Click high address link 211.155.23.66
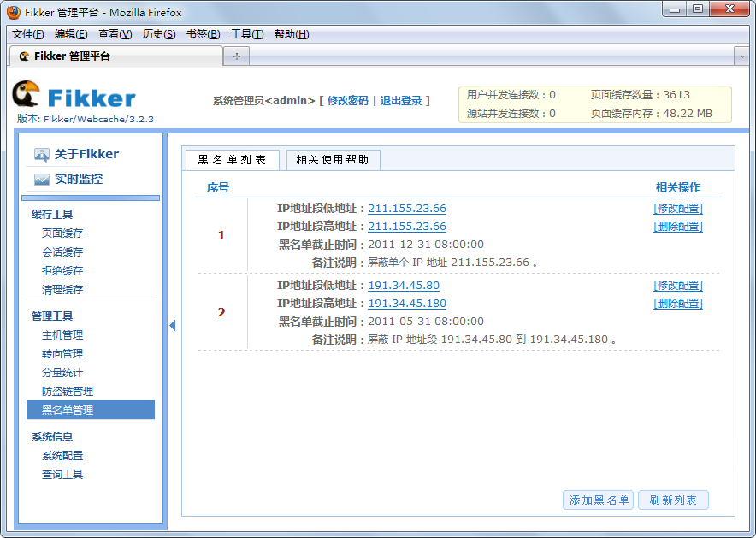The image size is (756, 538). [x=407, y=226]
